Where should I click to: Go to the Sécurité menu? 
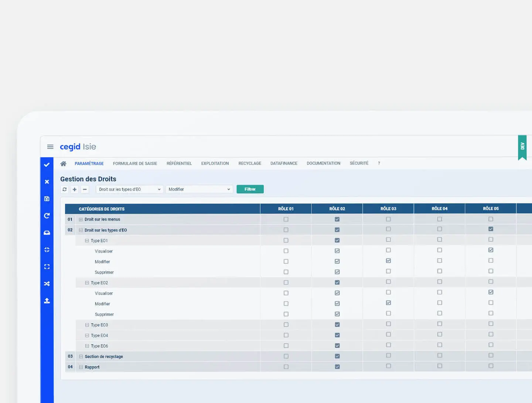click(359, 163)
